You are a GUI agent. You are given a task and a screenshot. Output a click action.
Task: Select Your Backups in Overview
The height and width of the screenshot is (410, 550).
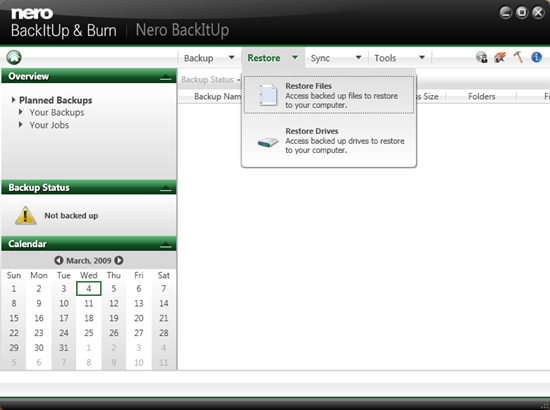(x=57, y=112)
